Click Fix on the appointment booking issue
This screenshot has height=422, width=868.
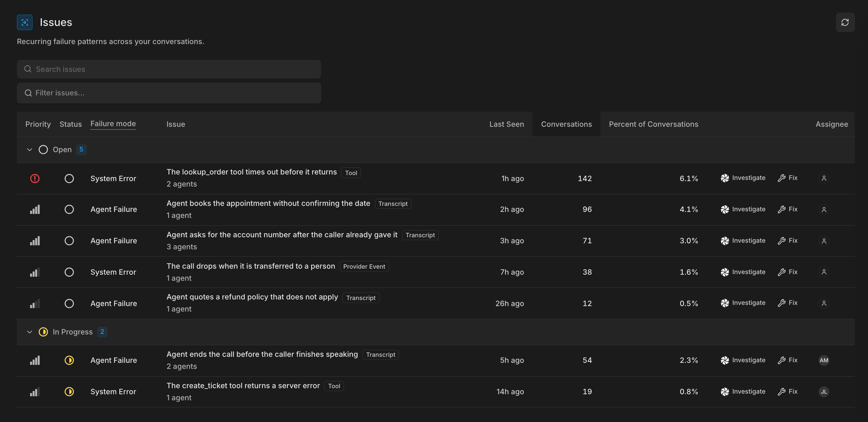(787, 209)
